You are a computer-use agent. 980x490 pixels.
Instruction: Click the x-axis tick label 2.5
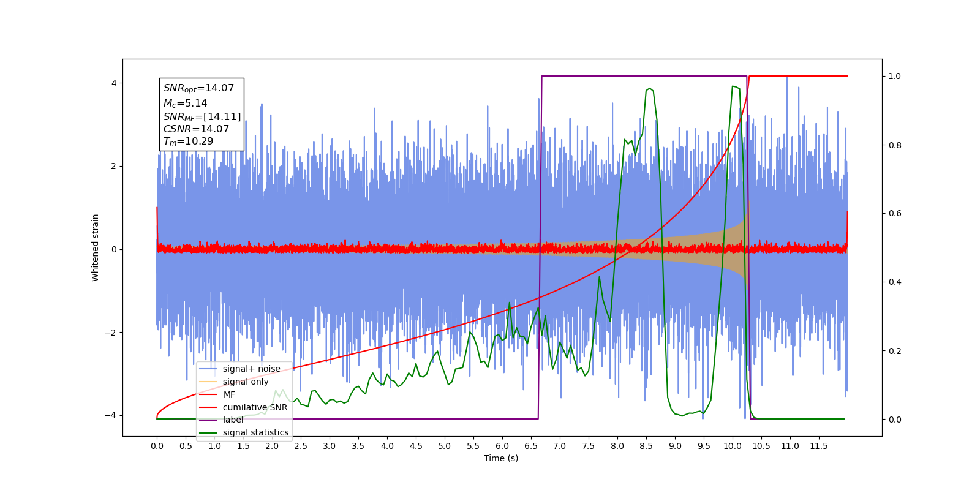coord(301,446)
